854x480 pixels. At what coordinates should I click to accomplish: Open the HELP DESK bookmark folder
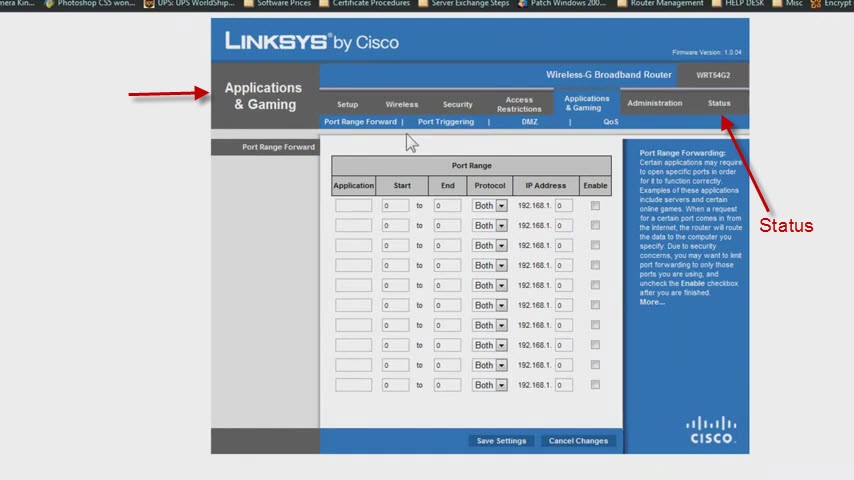(738, 3)
